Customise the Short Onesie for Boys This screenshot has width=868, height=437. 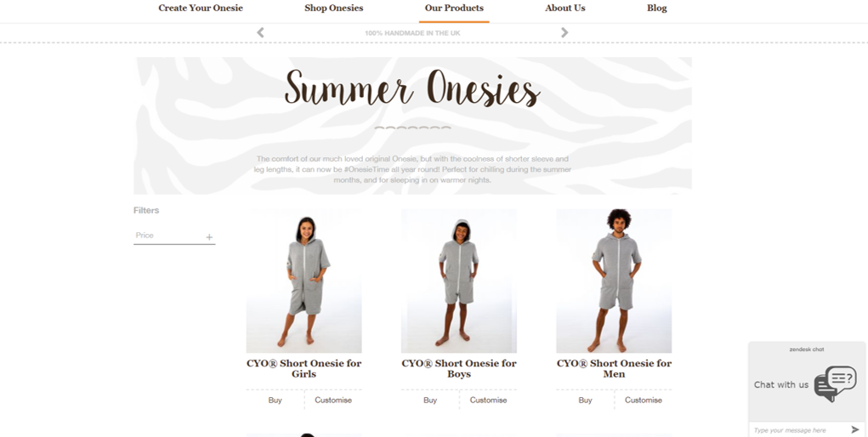(x=488, y=400)
